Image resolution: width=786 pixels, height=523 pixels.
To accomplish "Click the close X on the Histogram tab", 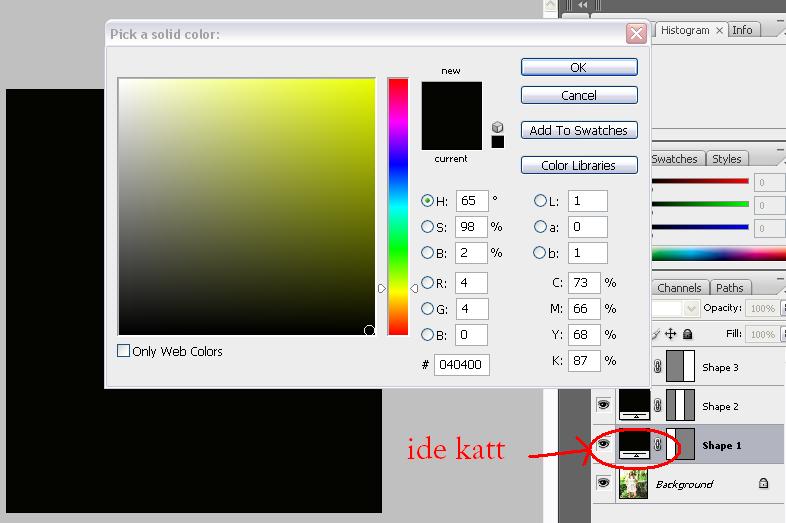I will (718, 31).
